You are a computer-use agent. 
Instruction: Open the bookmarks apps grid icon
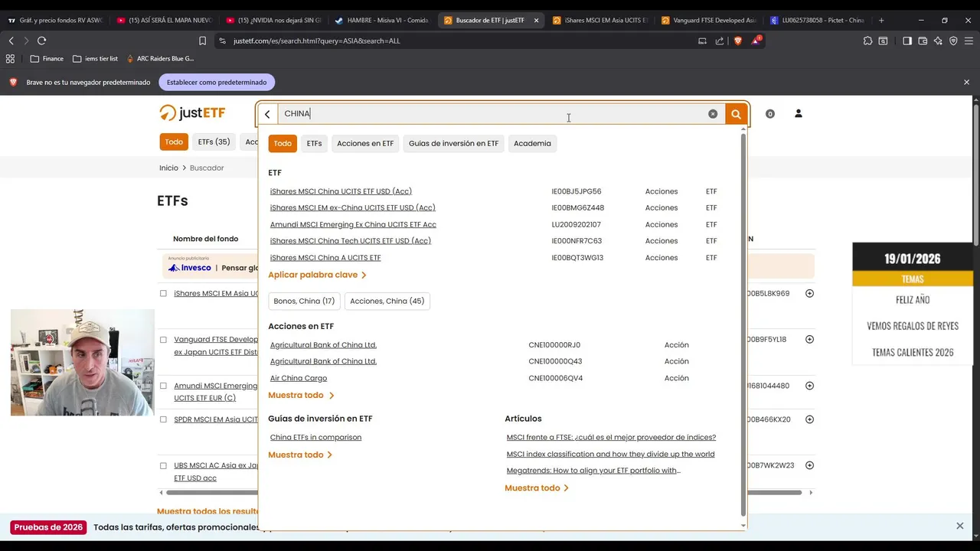point(10,58)
